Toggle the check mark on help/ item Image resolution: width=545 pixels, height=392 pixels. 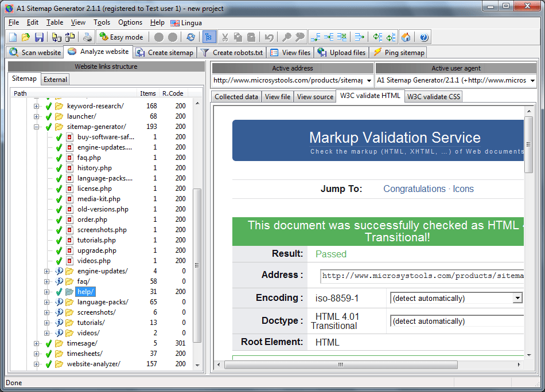pos(59,291)
